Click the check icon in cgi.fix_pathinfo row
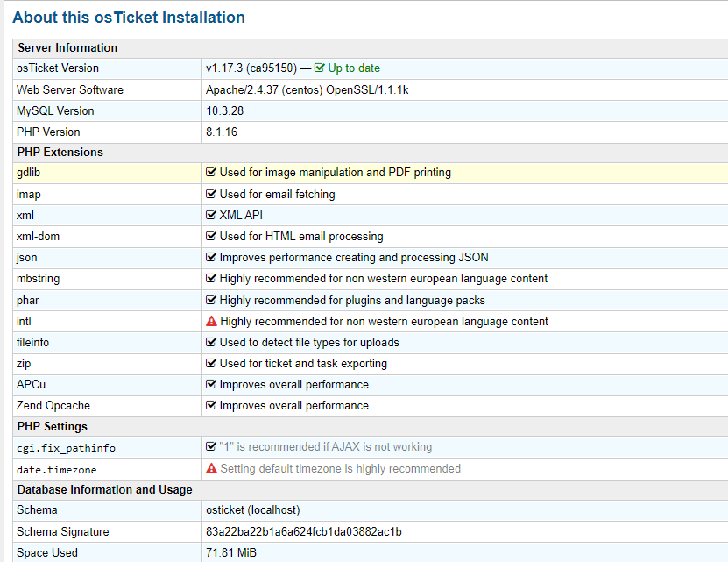Screen dimensions: 728x562 tap(211, 447)
